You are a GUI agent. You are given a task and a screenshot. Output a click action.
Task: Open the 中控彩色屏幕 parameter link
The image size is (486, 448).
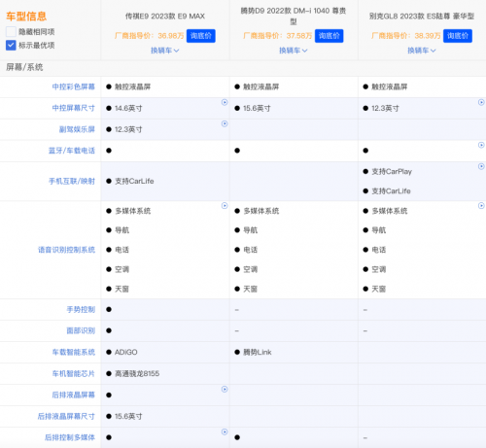[x=74, y=86]
